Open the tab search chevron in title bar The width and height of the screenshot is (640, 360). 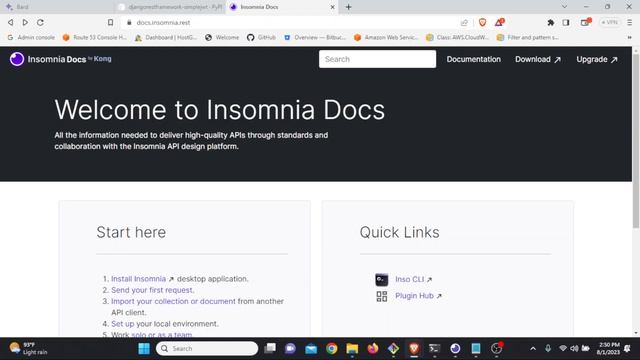tap(564, 7)
